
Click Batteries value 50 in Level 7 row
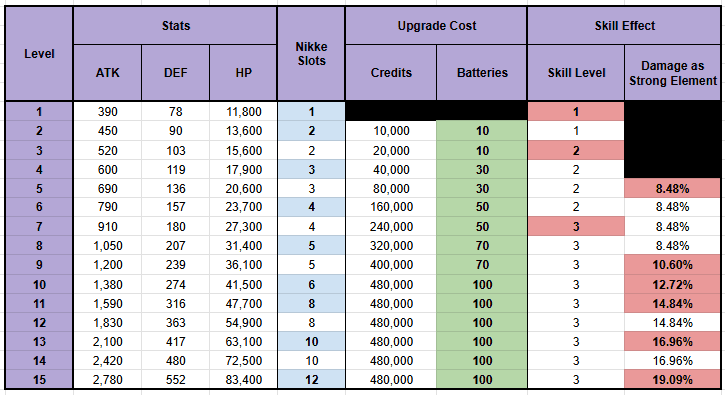(482, 227)
